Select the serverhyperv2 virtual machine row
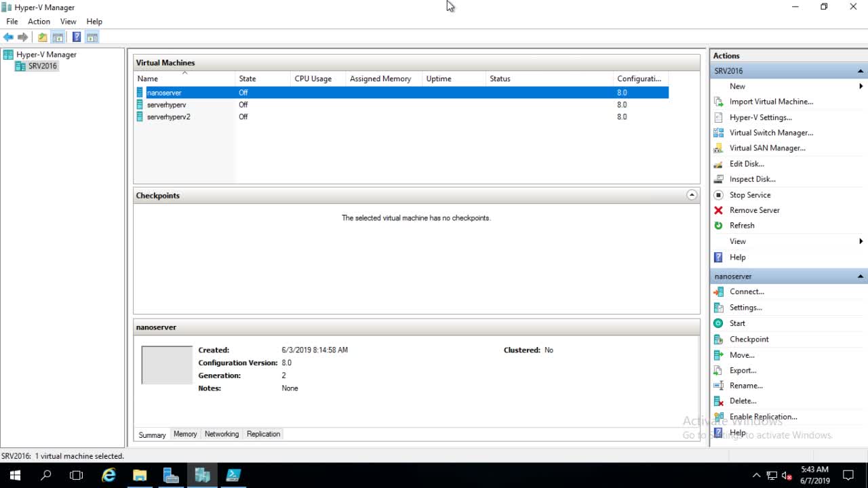This screenshot has width=868, height=488. [402, 117]
